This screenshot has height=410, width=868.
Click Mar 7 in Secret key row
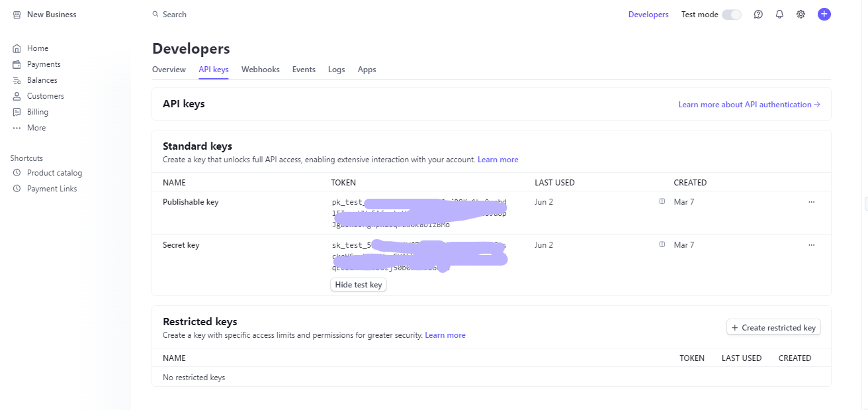pyautogui.click(x=684, y=245)
